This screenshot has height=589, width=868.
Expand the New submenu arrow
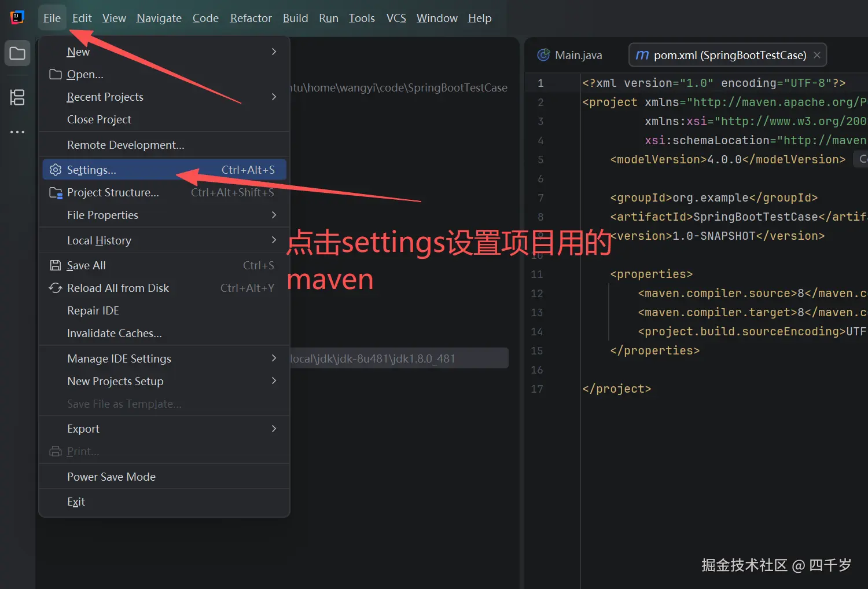coord(274,51)
